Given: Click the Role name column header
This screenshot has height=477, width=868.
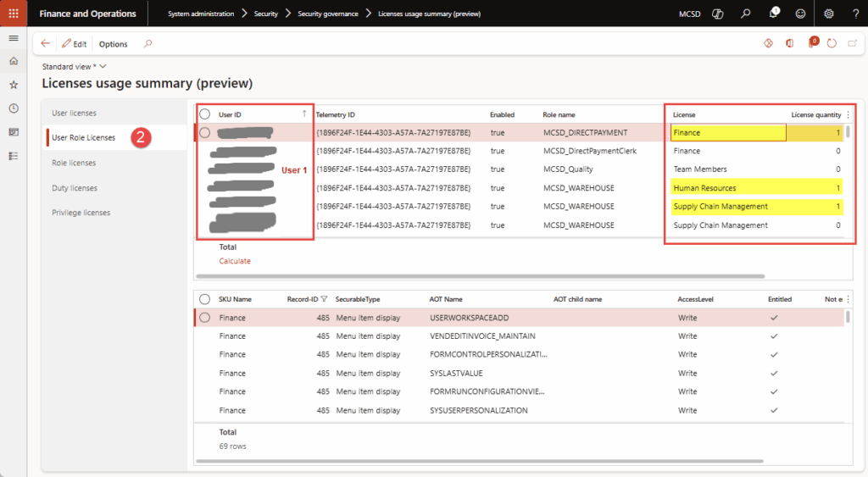Looking at the screenshot, I should pos(559,114).
